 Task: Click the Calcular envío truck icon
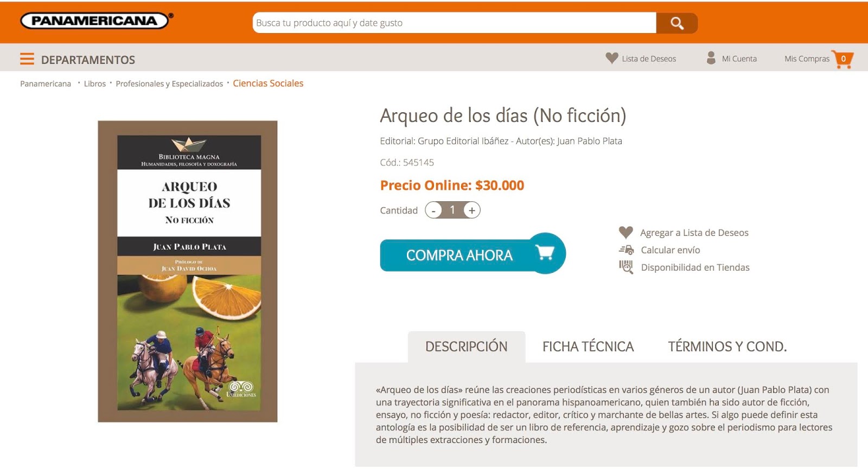(626, 250)
